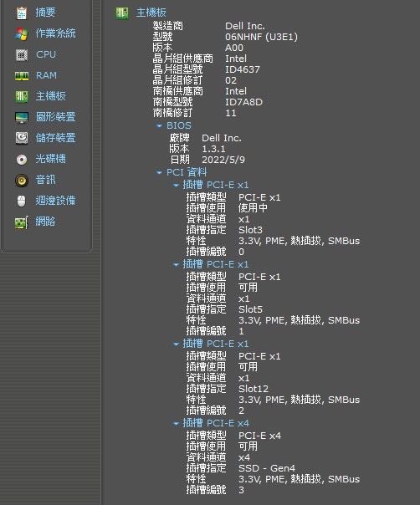The height and width of the screenshot is (505, 420).
Task: Click the southbridge revision value 11
Action: 231,113
